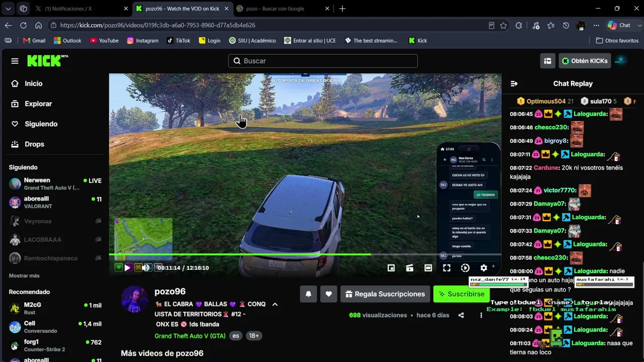This screenshot has height=362, width=644.
Task: Open the TikTok bookmark
Action: (x=178, y=41)
